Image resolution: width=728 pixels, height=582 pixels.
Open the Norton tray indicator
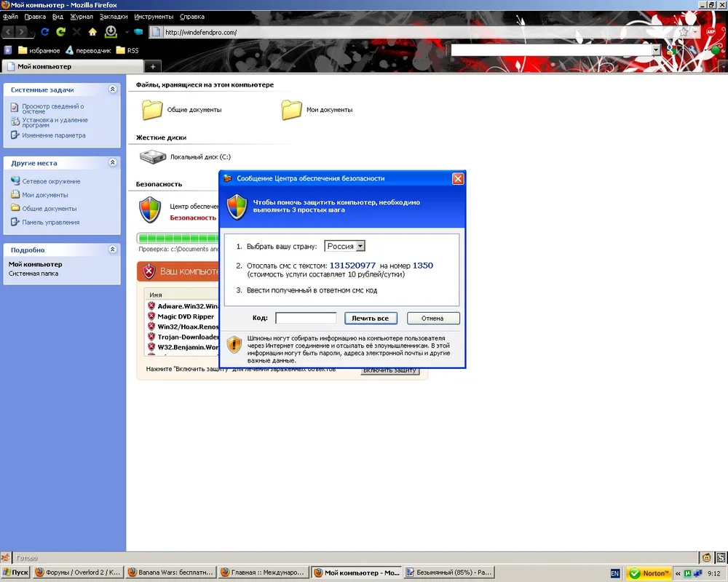tap(649, 573)
